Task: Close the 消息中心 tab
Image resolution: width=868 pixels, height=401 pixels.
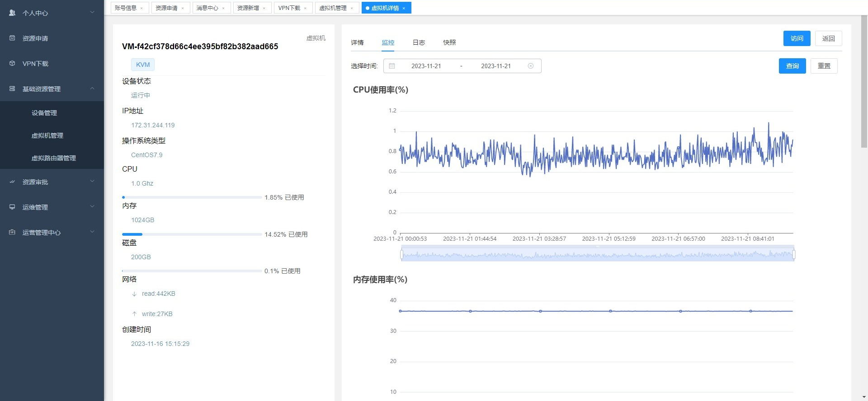Action: (x=223, y=8)
